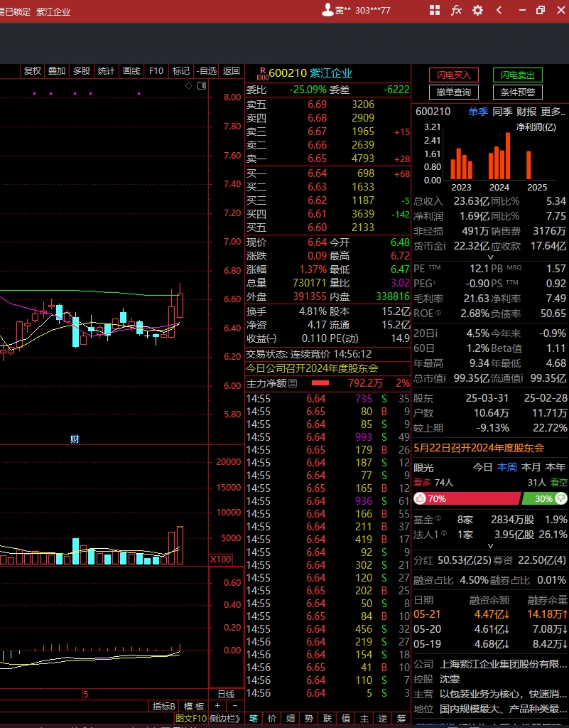Image resolution: width=569 pixels, height=728 pixels.
Task: Expand financial data chevron below 货币金
Action: [490, 257]
